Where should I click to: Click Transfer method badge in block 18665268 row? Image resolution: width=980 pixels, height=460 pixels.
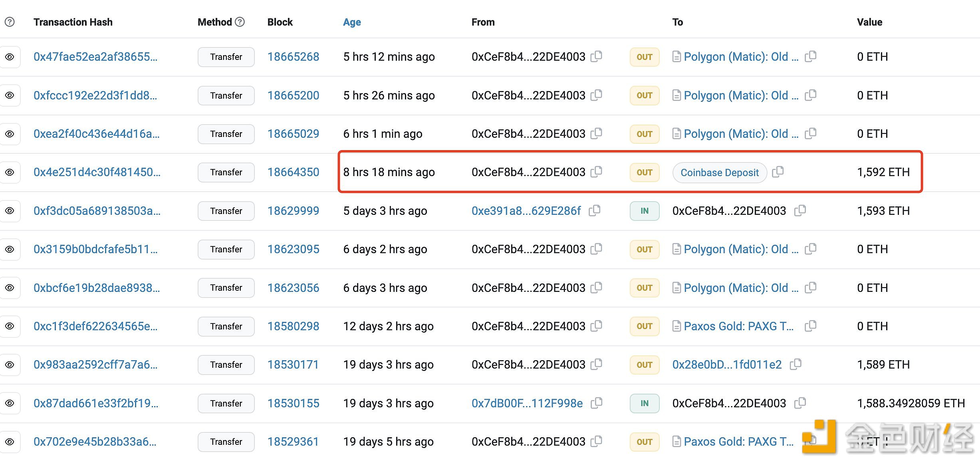point(226,57)
